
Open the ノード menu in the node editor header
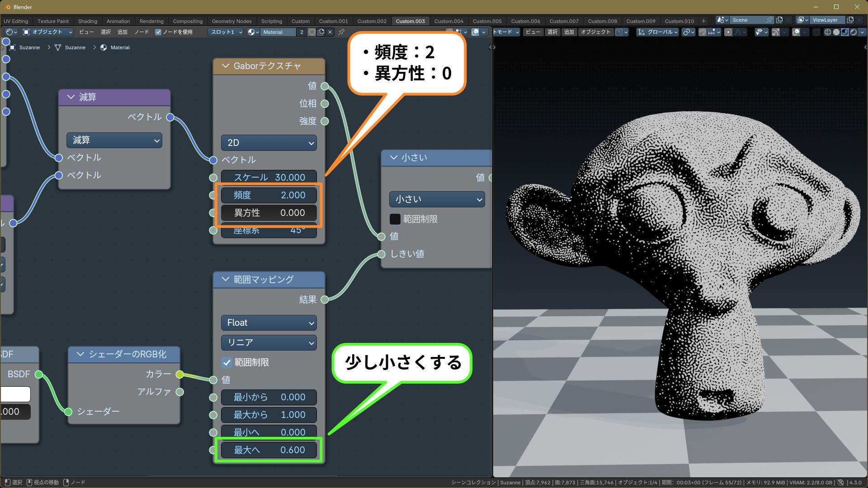(x=142, y=32)
